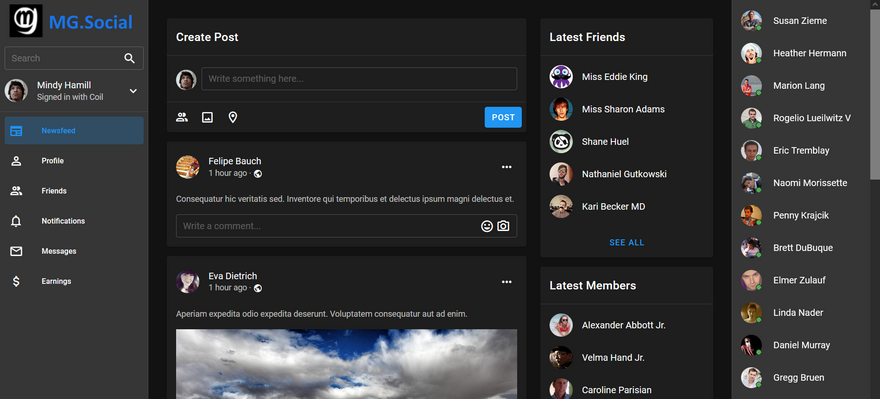Click the MG.Social brand title
This screenshot has height=399, width=880.
pos(91,22)
